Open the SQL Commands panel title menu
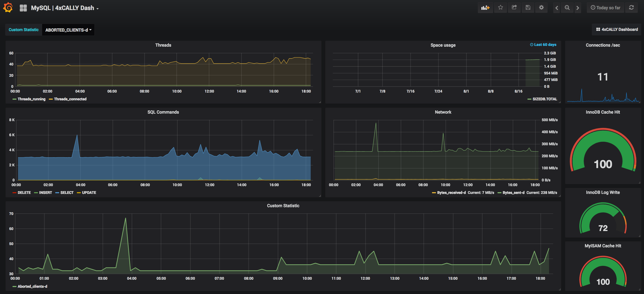 (x=163, y=112)
